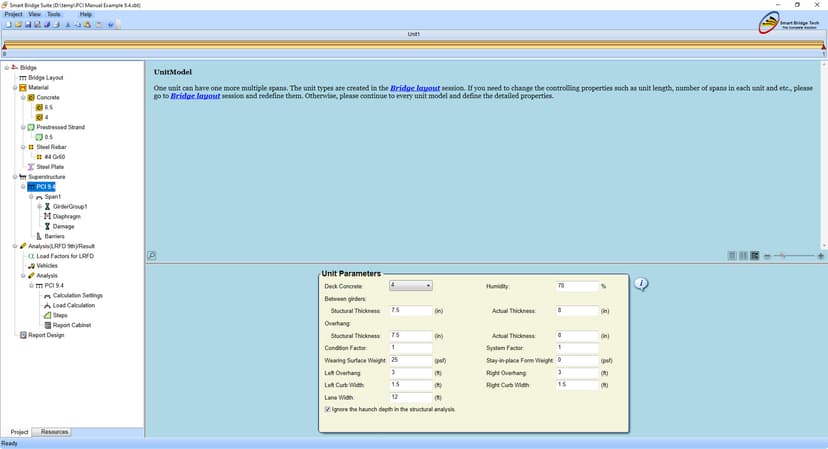828x449 pixels.
Task: Open the Help menu
Action: (x=86, y=14)
